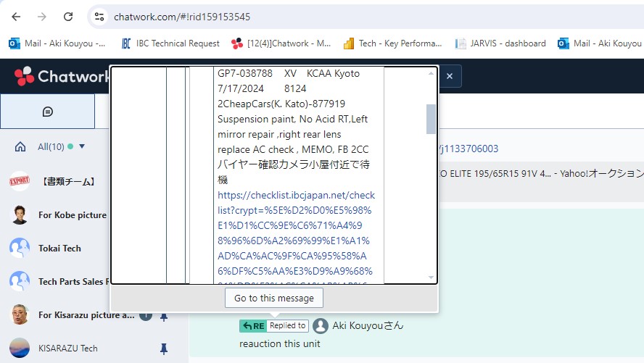
Task: Click the RE Replied to badge
Action: [273, 325]
